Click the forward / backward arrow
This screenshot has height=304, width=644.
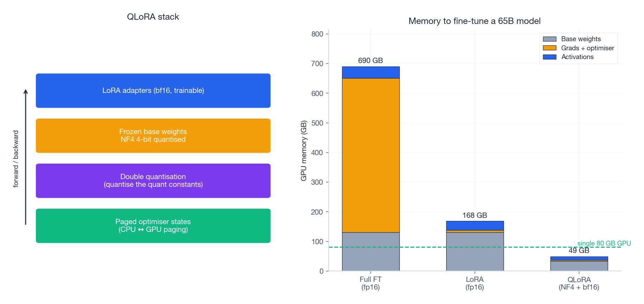click(26, 157)
